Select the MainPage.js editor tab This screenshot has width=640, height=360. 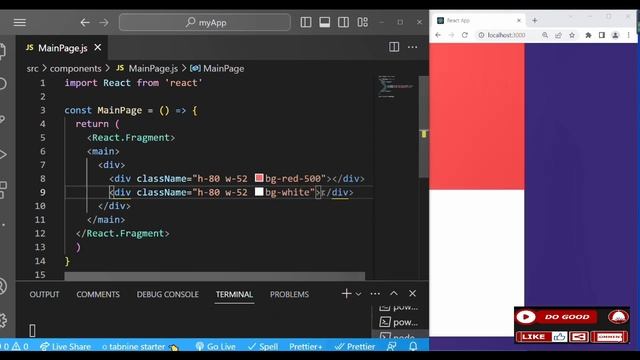(62, 48)
